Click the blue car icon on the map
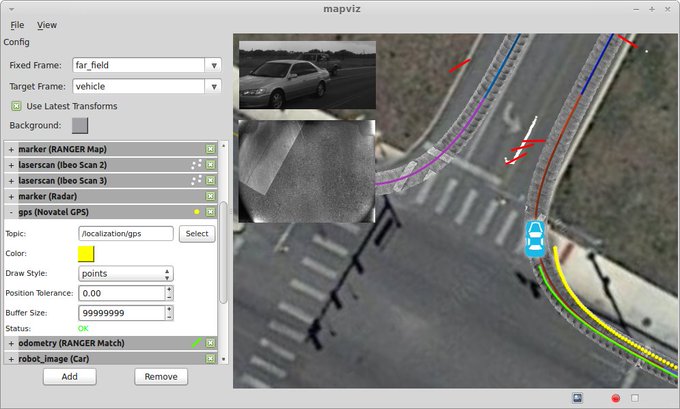 click(535, 238)
